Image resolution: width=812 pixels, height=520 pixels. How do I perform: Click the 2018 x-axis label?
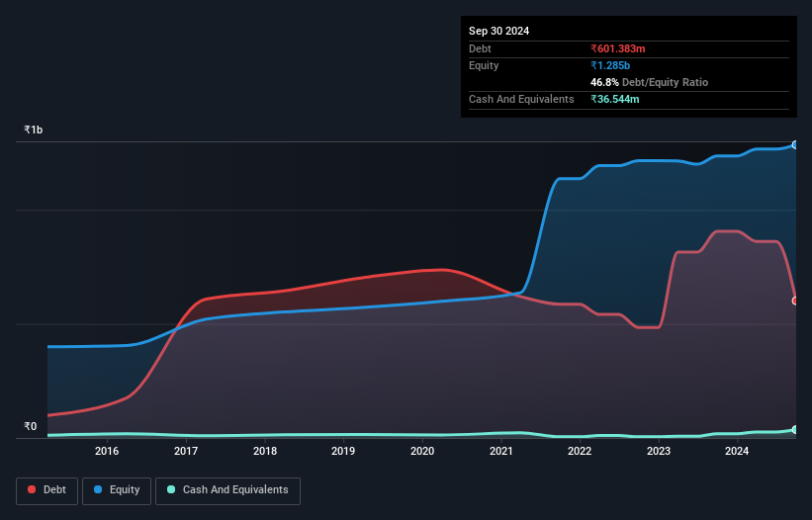pyautogui.click(x=265, y=451)
